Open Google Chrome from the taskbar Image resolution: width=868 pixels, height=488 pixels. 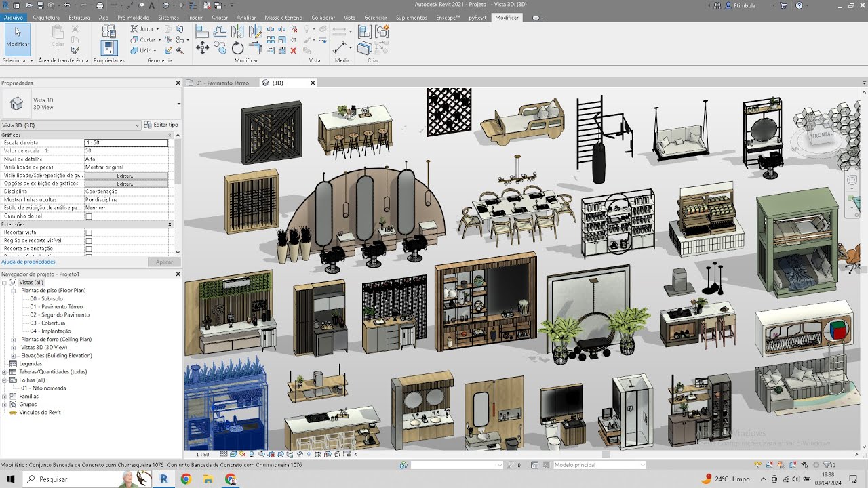186,479
